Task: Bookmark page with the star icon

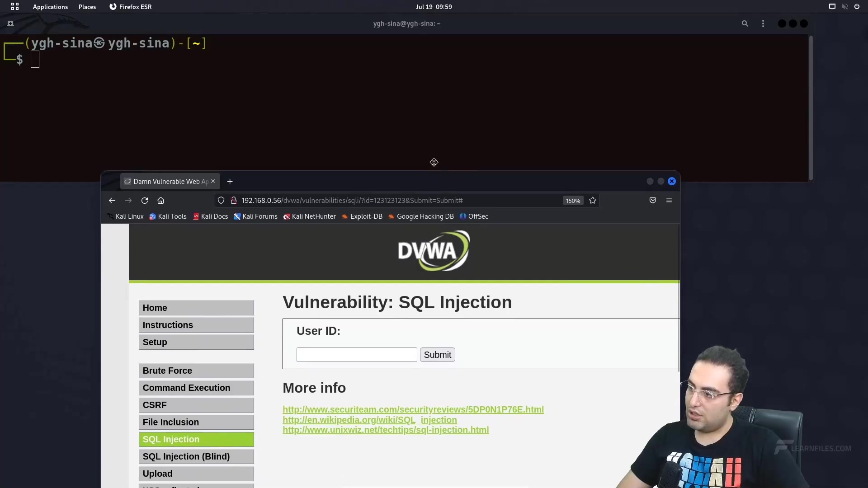Action: 593,201
